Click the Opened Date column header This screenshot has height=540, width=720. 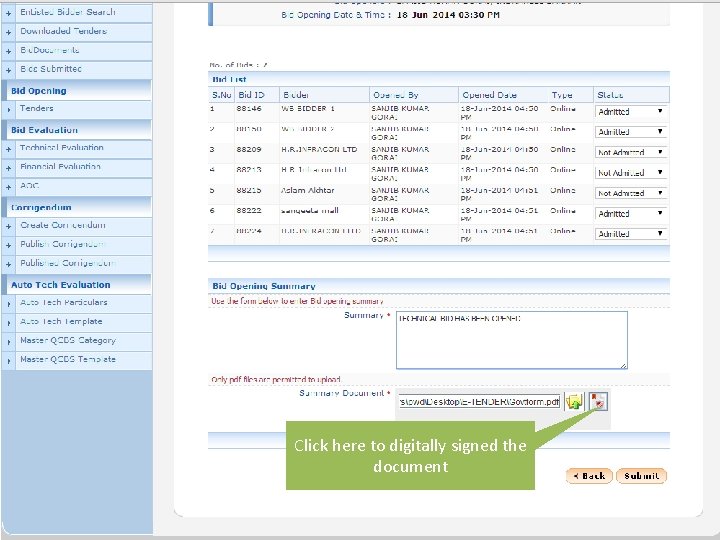coord(489,95)
